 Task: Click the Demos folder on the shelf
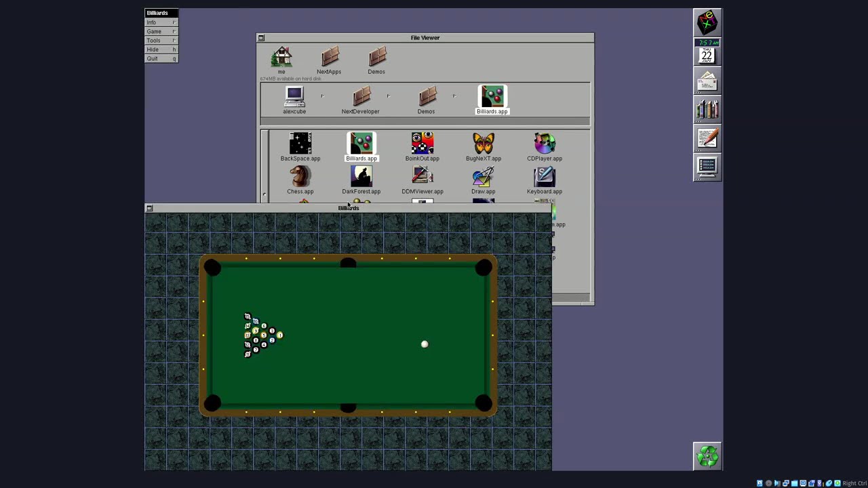[x=376, y=60]
